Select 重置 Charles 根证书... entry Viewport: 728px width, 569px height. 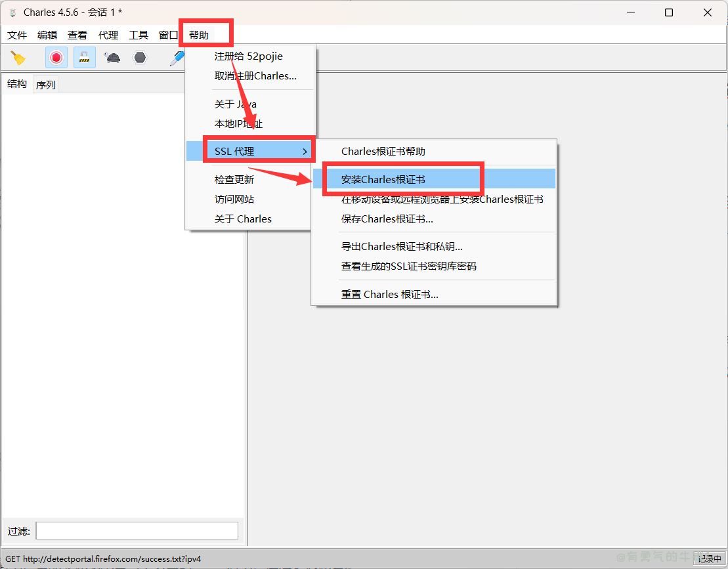(x=389, y=295)
